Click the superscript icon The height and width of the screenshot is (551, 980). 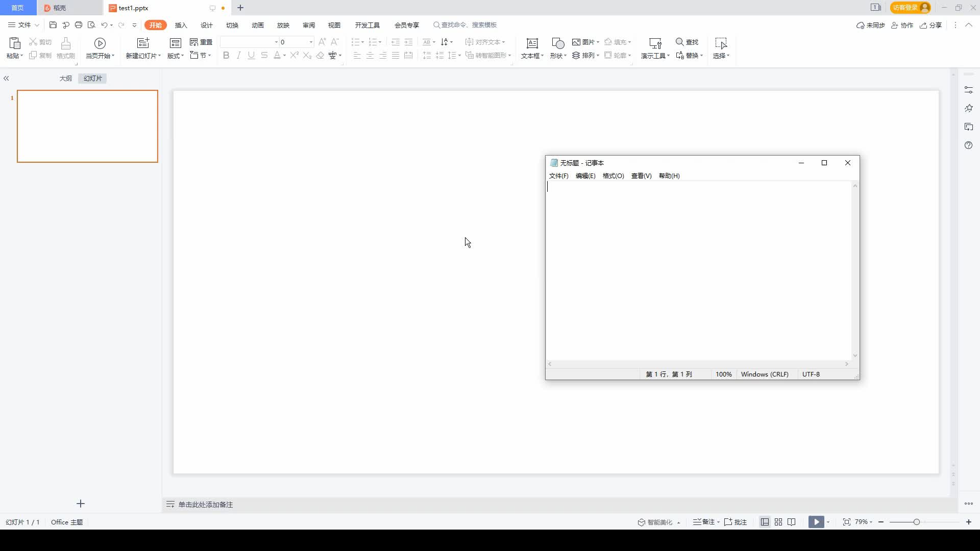coord(295,55)
